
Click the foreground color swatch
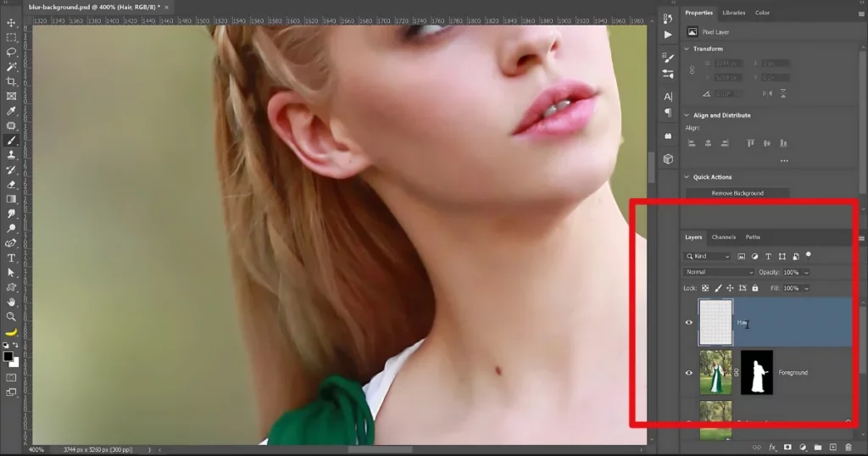pyautogui.click(x=8, y=357)
